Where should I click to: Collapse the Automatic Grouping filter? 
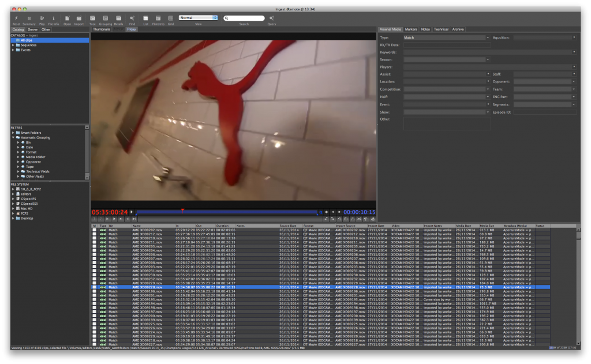(13, 137)
